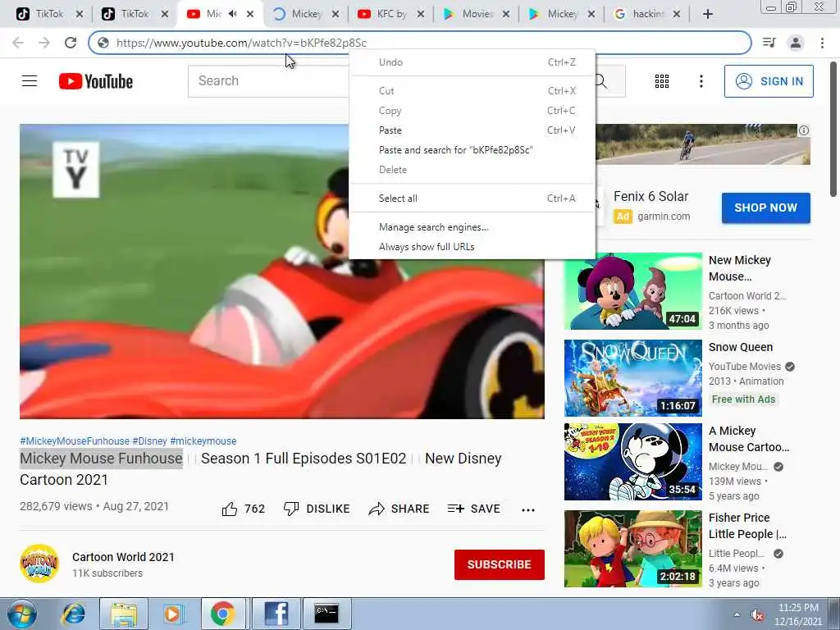Open the YouTube hamburger guide menu
Image resolution: width=840 pixels, height=630 pixels.
[x=30, y=81]
